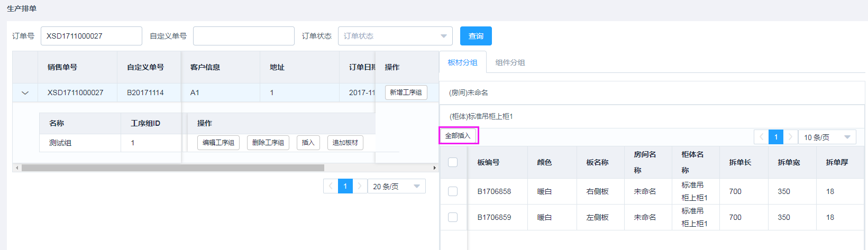The width and height of the screenshot is (868, 250).
Task: Click the 自定义单号 input field
Action: (x=244, y=36)
